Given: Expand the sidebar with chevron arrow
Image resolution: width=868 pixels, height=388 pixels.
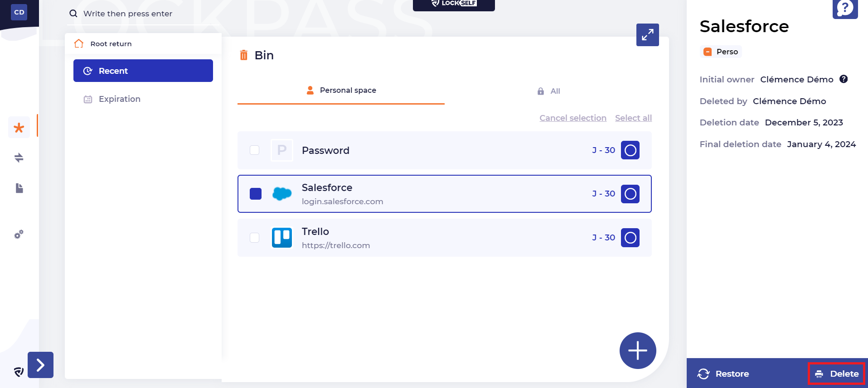Looking at the screenshot, I should (x=40, y=365).
